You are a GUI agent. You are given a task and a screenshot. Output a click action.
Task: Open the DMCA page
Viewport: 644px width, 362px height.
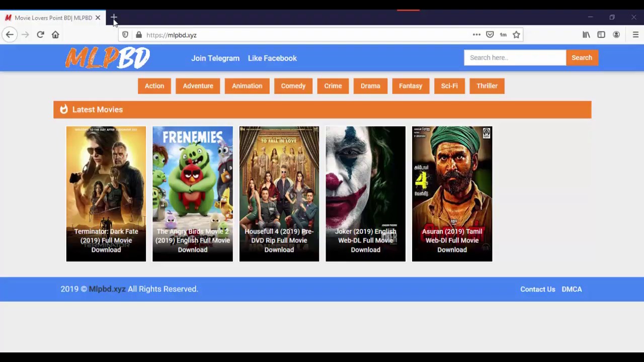click(x=572, y=289)
